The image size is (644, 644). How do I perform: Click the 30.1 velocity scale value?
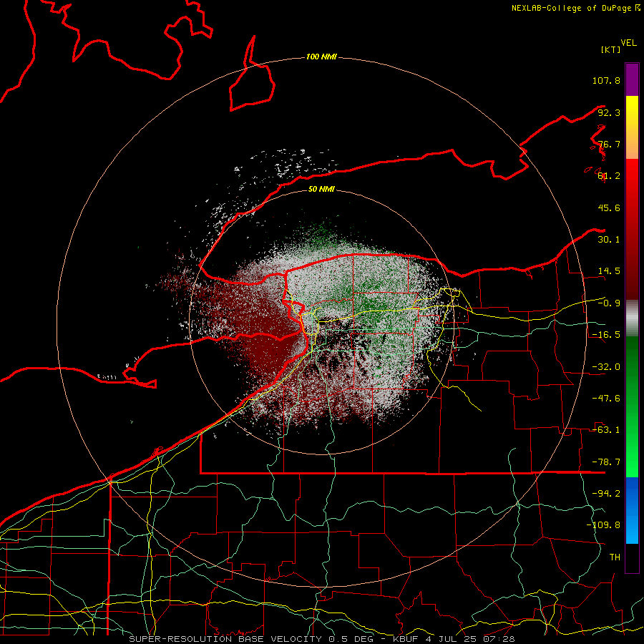pos(609,240)
